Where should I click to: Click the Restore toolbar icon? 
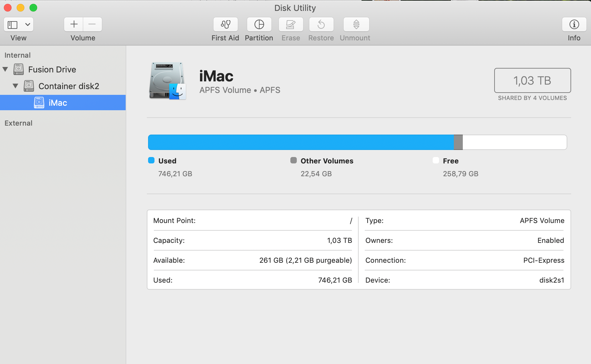point(321,24)
